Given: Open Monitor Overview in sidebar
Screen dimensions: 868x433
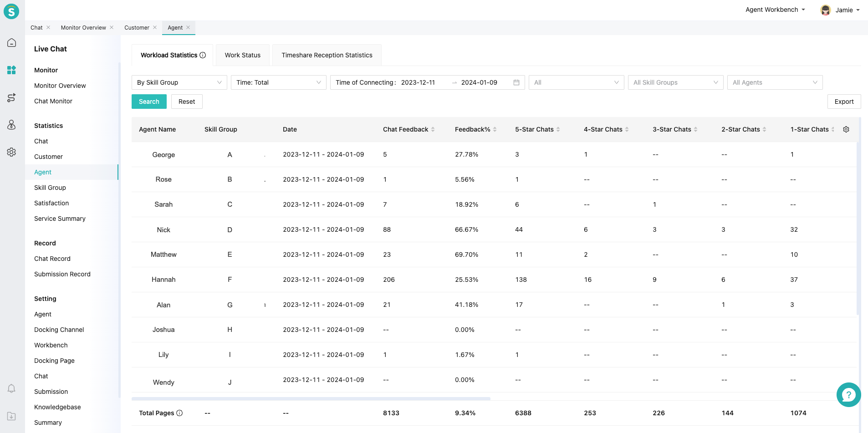Looking at the screenshot, I should [60, 86].
